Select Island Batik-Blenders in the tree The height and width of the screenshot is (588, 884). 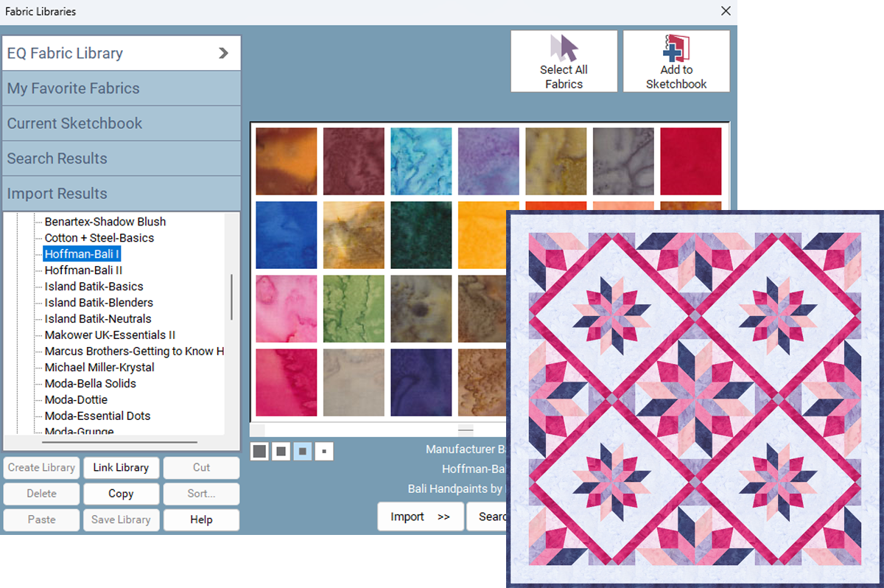[99, 303]
